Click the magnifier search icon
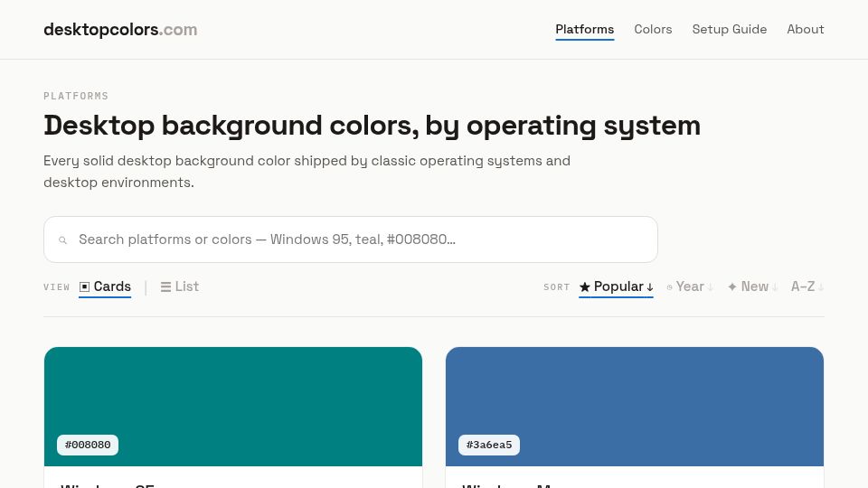This screenshot has height=488, width=868. [x=63, y=240]
